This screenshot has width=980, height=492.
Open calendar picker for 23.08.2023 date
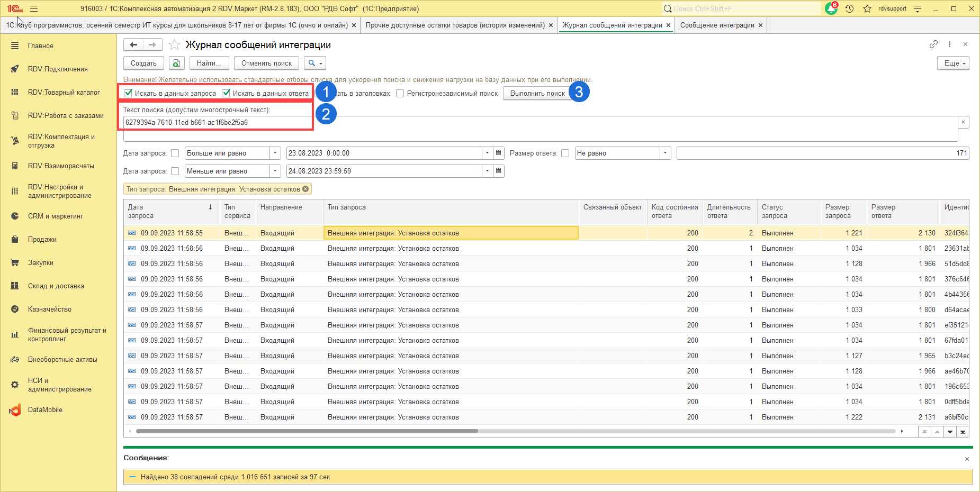coord(498,153)
